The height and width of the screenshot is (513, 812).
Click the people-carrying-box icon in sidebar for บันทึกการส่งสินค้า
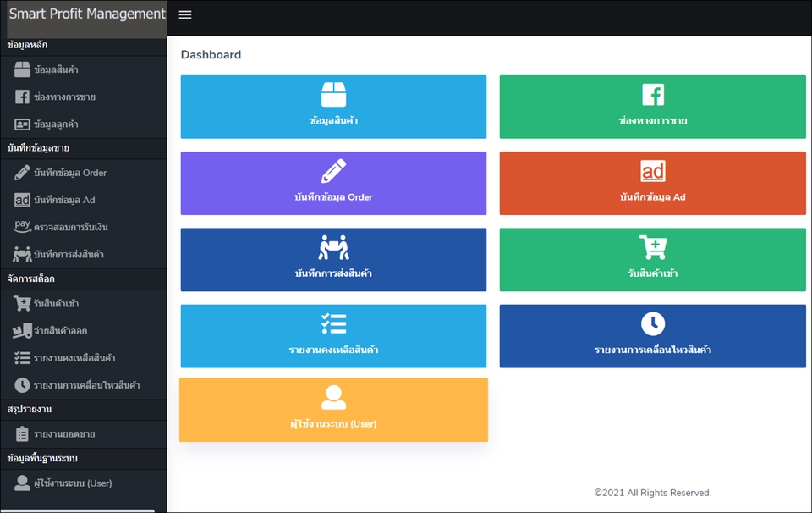click(x=22, y=255)
